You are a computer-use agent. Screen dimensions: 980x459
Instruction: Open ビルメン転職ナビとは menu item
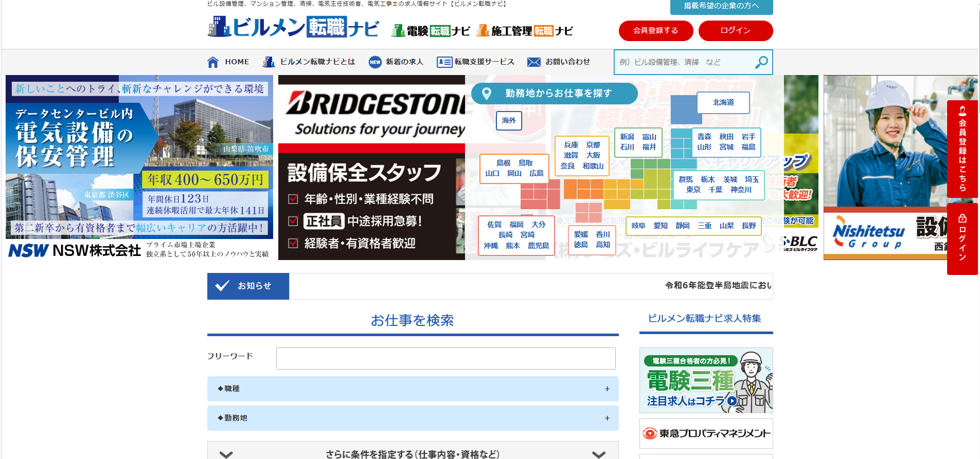click(309, 62)
